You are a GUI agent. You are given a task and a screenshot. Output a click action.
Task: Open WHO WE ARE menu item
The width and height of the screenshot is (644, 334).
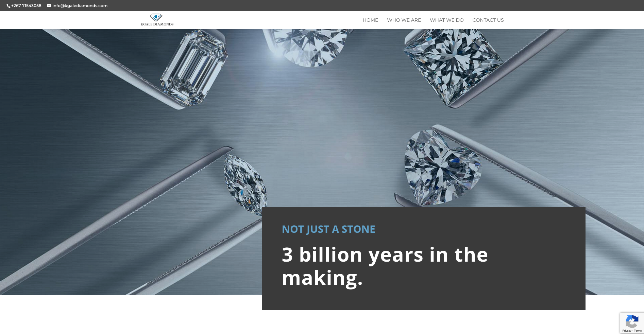[404, 20]
